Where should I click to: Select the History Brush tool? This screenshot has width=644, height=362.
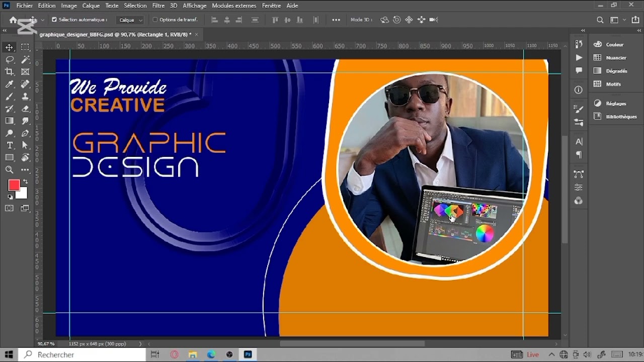[10, 109]
